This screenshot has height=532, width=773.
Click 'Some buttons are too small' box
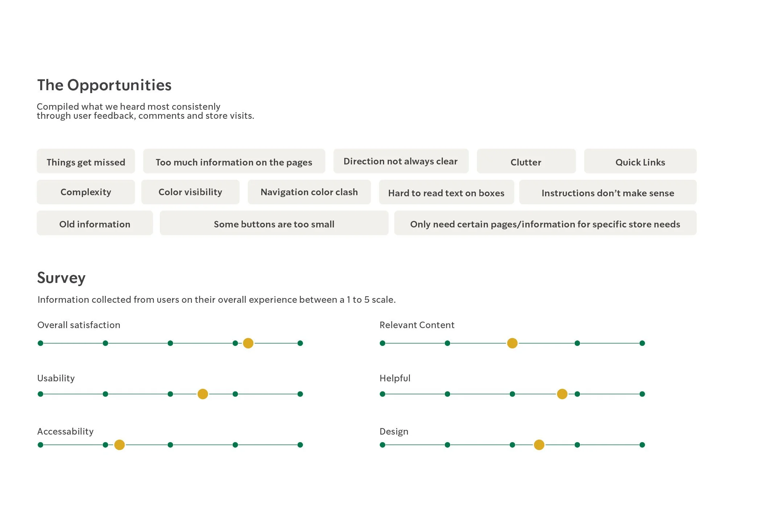click(x=274, y=223)
